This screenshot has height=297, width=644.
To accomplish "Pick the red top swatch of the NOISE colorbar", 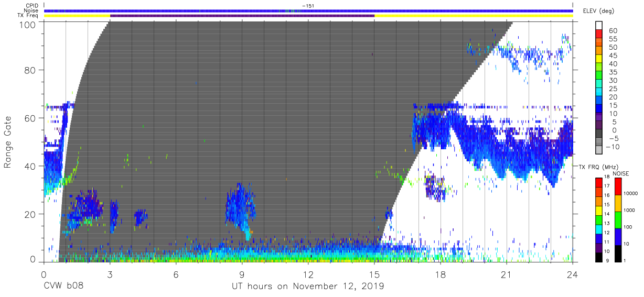I will coord(618,186).
